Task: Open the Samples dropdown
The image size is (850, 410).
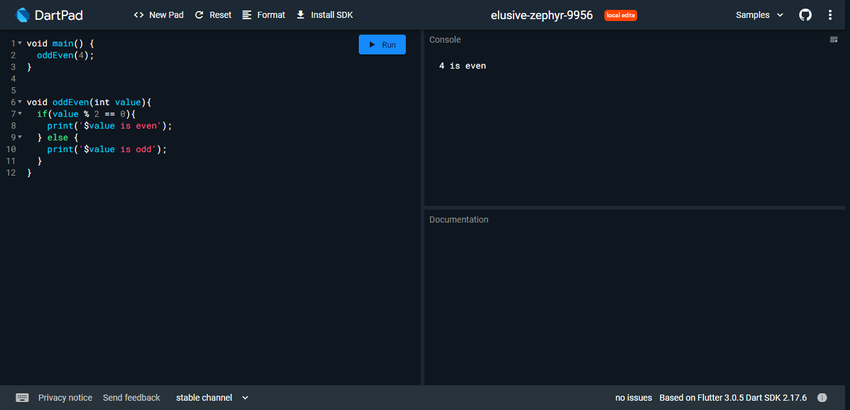Action: tap(759, 15)
